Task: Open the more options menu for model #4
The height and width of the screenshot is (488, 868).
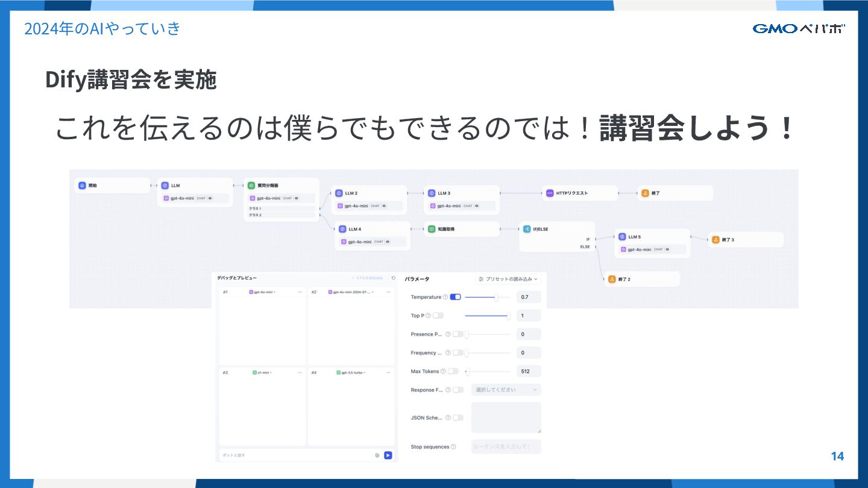Action: pyautogui.click(x=388, y=372)
